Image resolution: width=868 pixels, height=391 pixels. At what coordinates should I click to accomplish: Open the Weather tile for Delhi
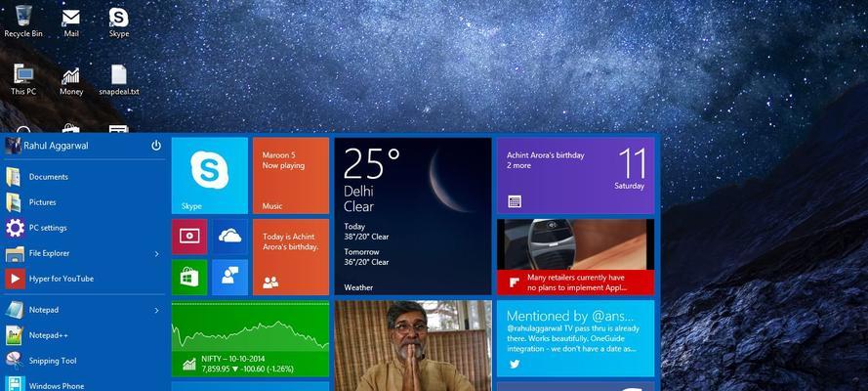(x=413, y=216)
